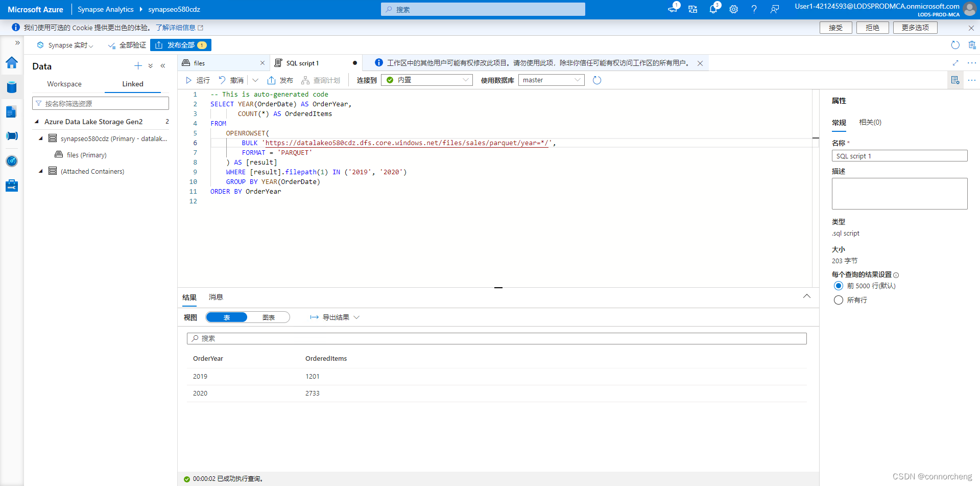
Task: Dismiss the workspace warning message
Action: pos(700,63)
